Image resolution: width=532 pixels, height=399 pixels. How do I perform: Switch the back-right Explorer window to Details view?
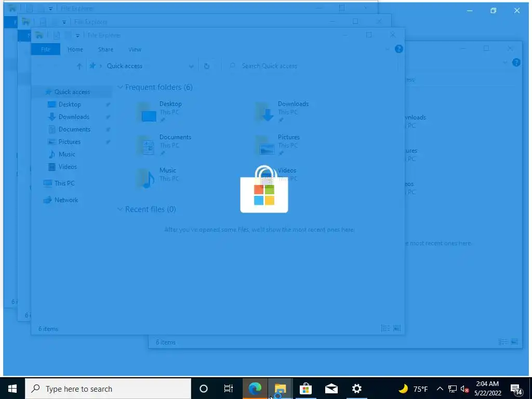[x=503, y=342]
